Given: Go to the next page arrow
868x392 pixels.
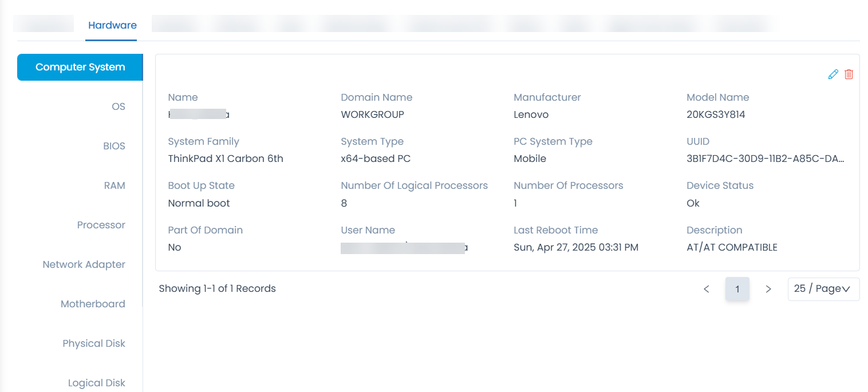Looking at the screenshot, I should [x=768, y=289].
